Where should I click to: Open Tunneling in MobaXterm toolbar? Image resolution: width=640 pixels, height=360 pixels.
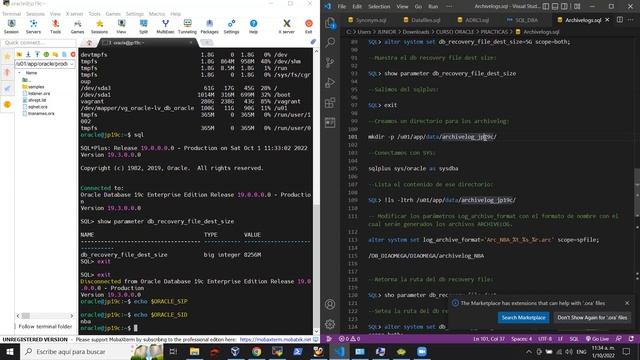187,27
